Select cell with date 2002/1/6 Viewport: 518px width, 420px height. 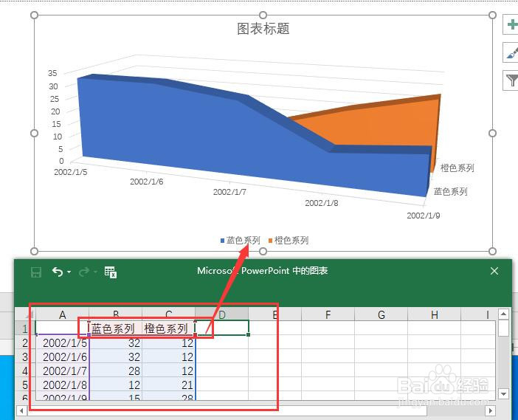pos(63,357)
